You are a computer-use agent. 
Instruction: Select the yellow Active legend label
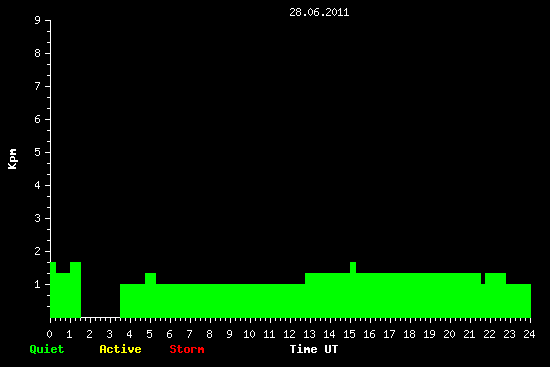[x=120, y=349]
